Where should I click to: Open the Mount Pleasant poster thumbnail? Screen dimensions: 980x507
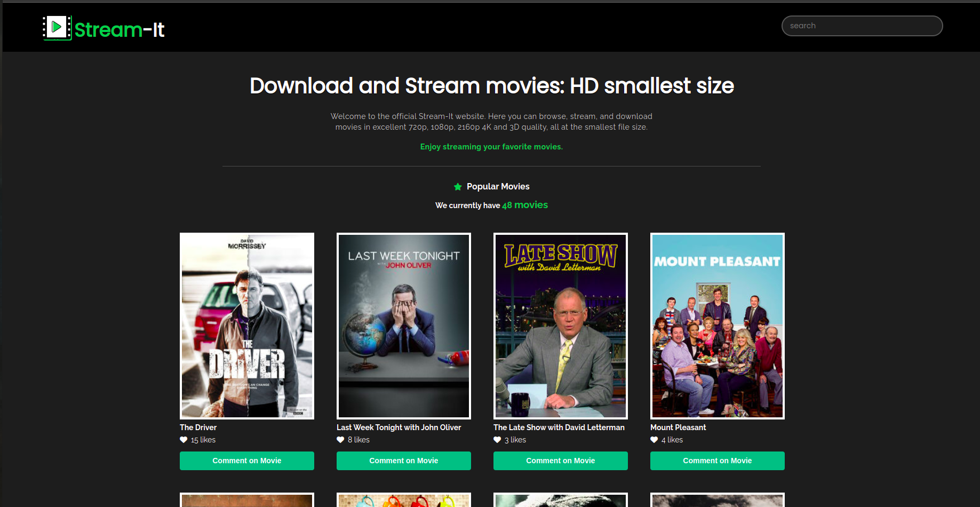[718, 326]
